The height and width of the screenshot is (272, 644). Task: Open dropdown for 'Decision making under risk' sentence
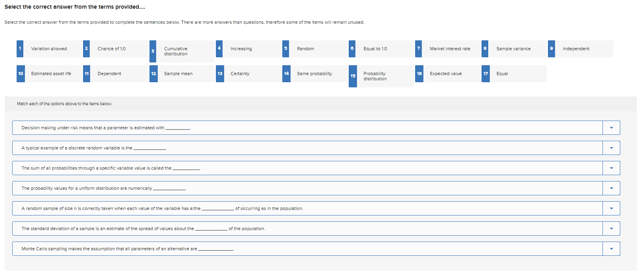pos(611,128)
